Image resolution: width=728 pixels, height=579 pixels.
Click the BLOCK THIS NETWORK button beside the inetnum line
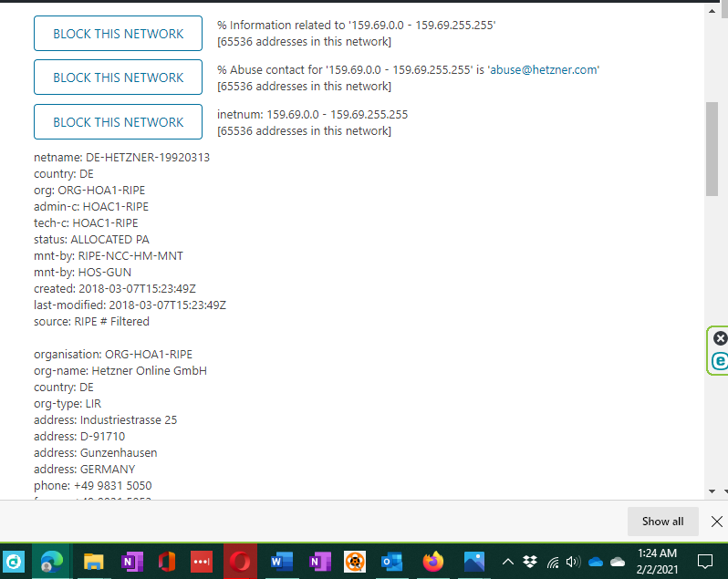coord(118,122)
